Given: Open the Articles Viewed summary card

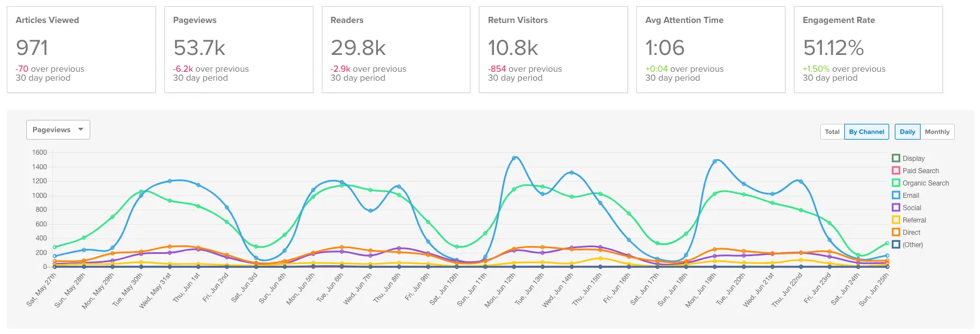Looking at the screenshot, I should coord(81,50).
